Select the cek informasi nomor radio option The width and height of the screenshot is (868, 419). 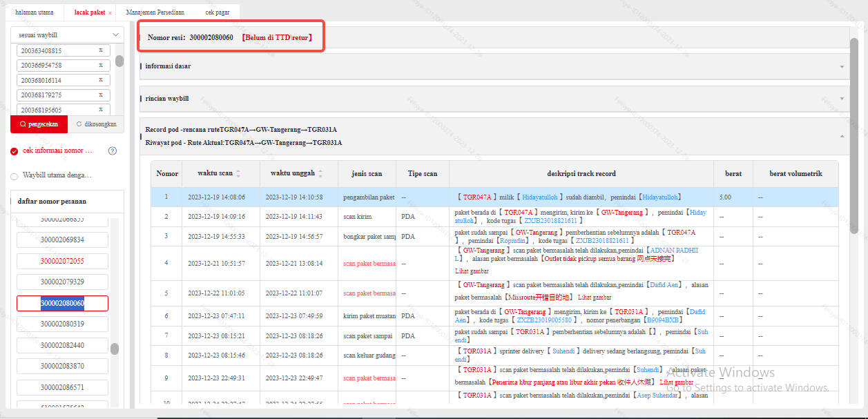pos(15,151)
